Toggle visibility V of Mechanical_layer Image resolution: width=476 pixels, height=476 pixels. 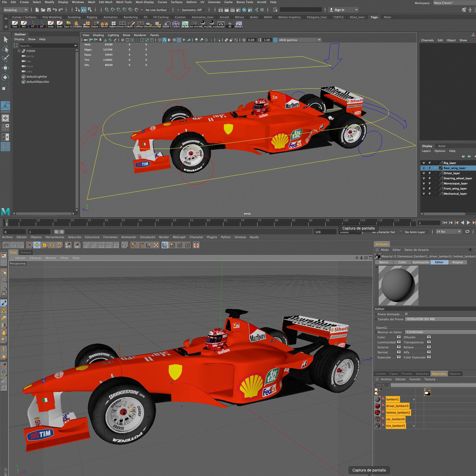point(424,194)
